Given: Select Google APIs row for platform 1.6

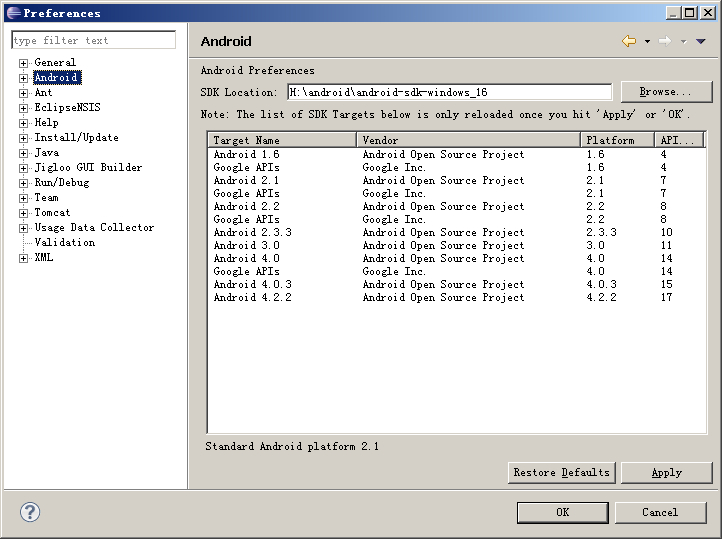Looking at the screenshot, I should [457, 168].
